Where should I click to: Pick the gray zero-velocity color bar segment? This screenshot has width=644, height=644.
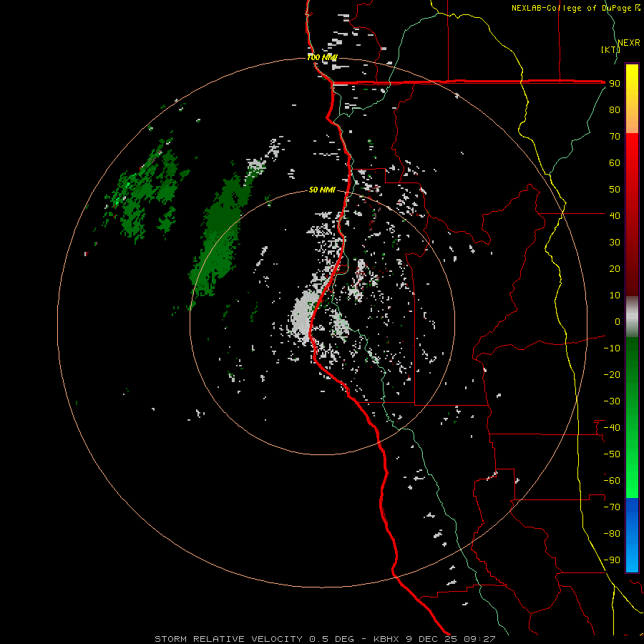point(632,317)
